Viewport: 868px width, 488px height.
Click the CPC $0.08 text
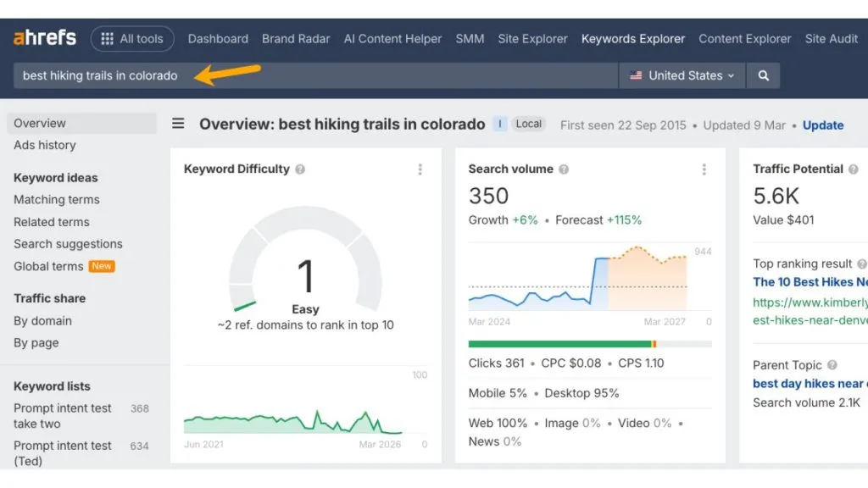click(570, 363)
